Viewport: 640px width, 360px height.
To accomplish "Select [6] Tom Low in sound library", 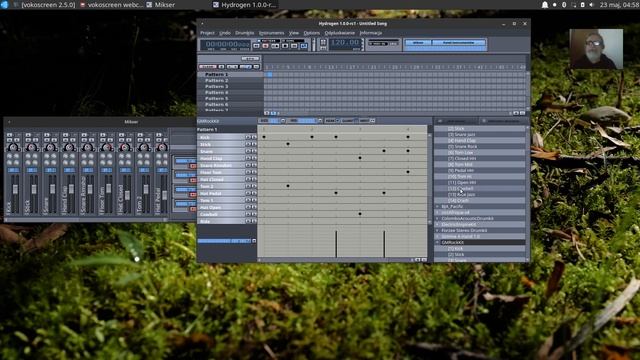I will pos(460,153).
